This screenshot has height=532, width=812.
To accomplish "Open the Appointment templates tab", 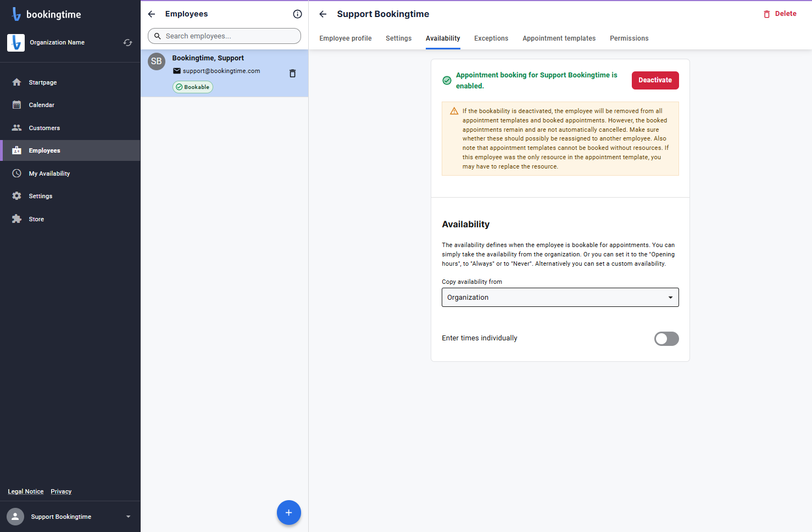I will click(559, 38).
